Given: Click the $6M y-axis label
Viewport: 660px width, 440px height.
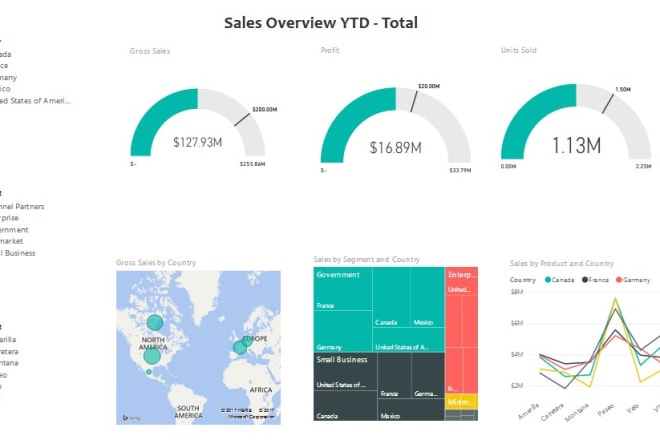Looking at the screenshot, I should (x=517, y=323).
